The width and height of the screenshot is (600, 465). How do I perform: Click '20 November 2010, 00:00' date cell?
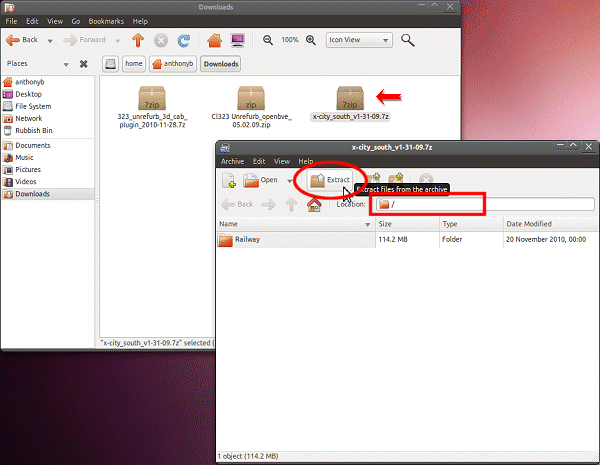pyautogui.click(x=546, y=240)
